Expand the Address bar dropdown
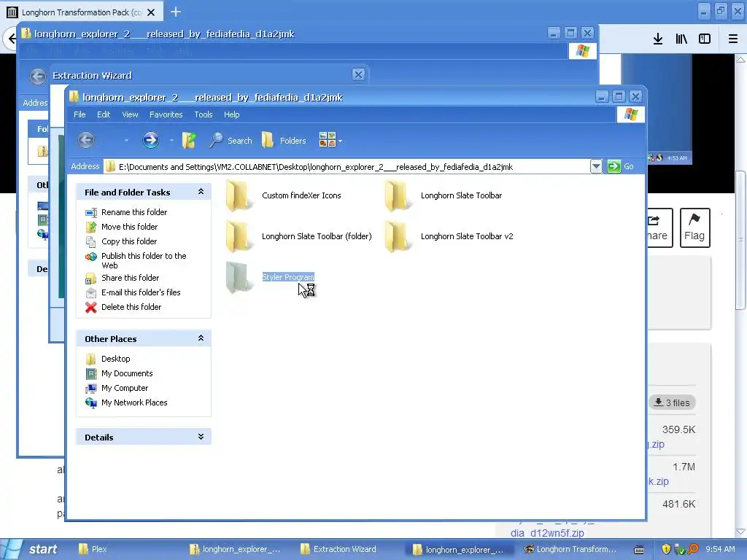The width and height of the screenshot is (747, 560). click(x=596, y=167)
